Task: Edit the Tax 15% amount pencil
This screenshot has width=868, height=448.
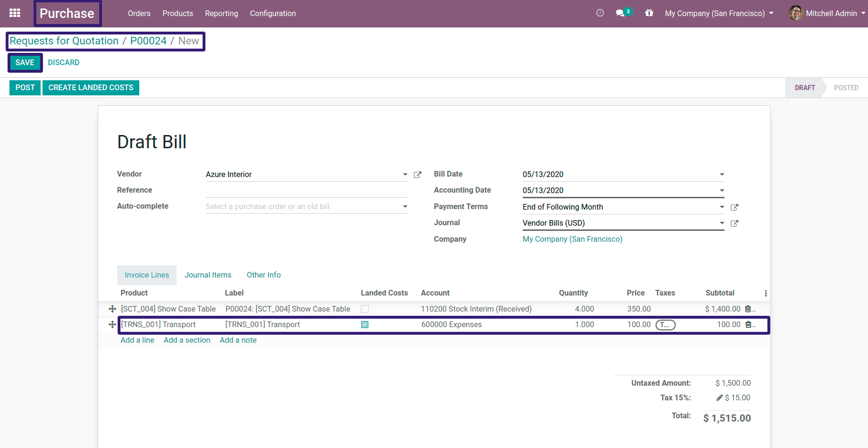Action: [x=719, y=397]
